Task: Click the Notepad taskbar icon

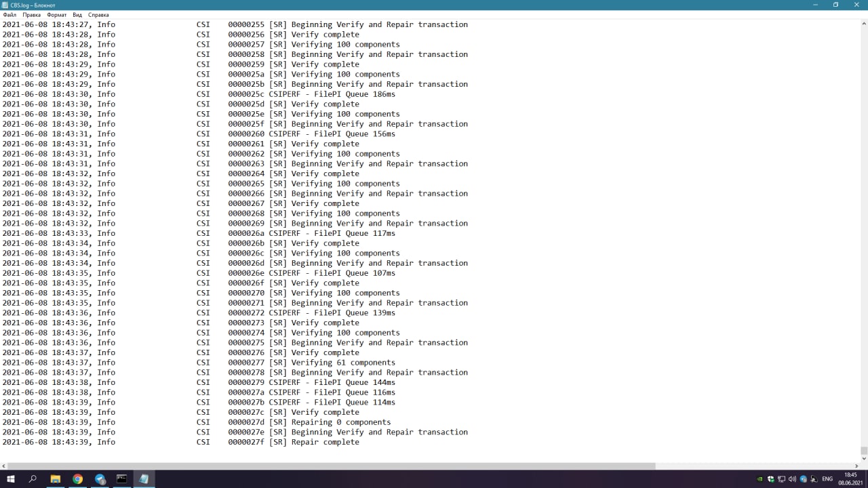Action: [144, 479]
